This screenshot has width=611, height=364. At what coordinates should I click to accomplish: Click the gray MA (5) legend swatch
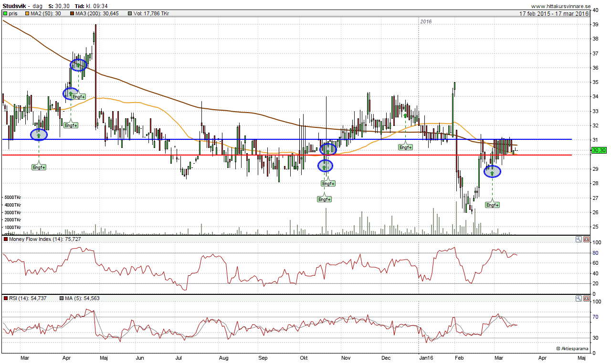pos(62,298)
